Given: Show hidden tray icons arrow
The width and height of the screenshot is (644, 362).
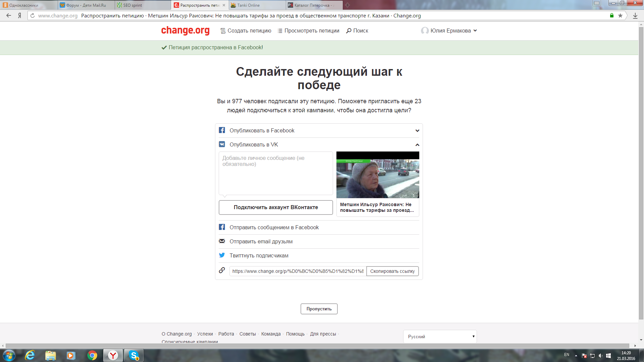Looking at the screenshot, I should click(576, 356).
